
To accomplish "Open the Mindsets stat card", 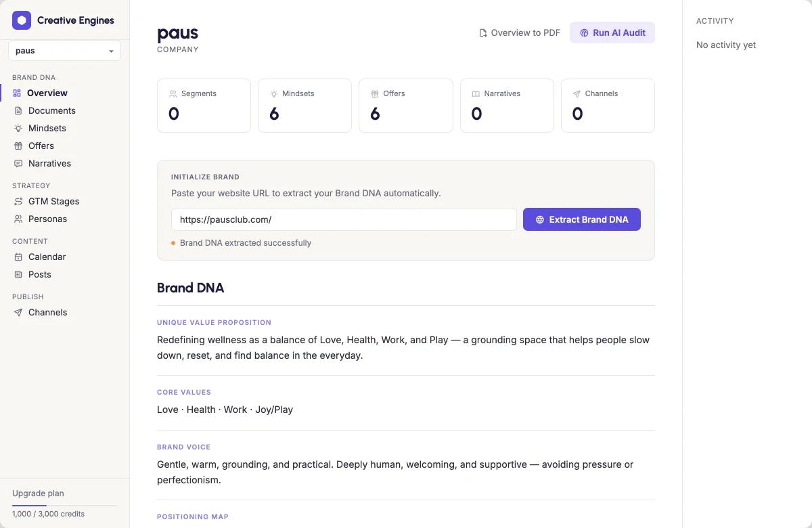I will tap(304, 106).
